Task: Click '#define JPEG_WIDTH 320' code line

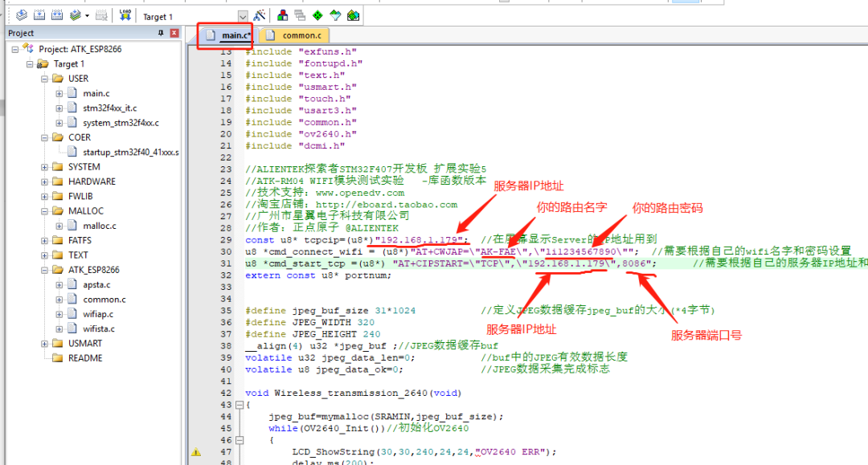Action: point(309,322)
